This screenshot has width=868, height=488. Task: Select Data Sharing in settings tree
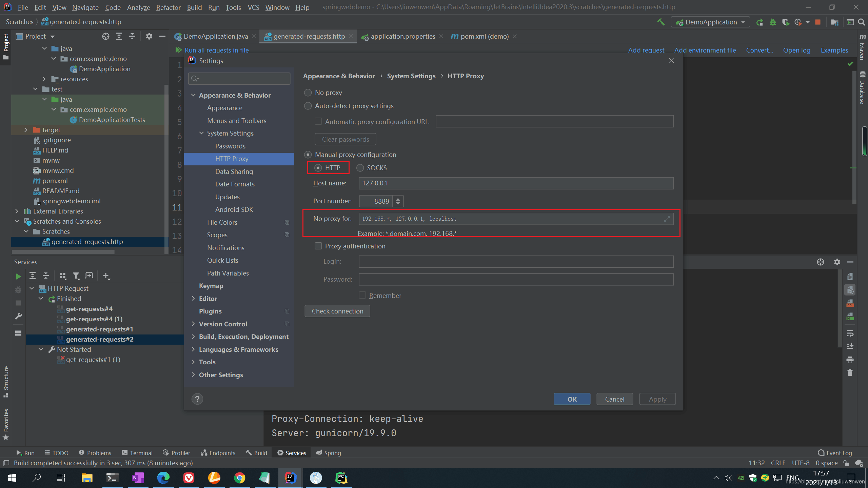point(234,171)
